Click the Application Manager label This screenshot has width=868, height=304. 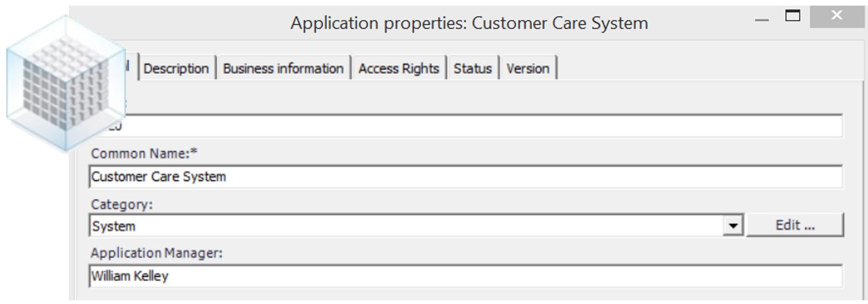pyautogui.click(x=157, y=253)
